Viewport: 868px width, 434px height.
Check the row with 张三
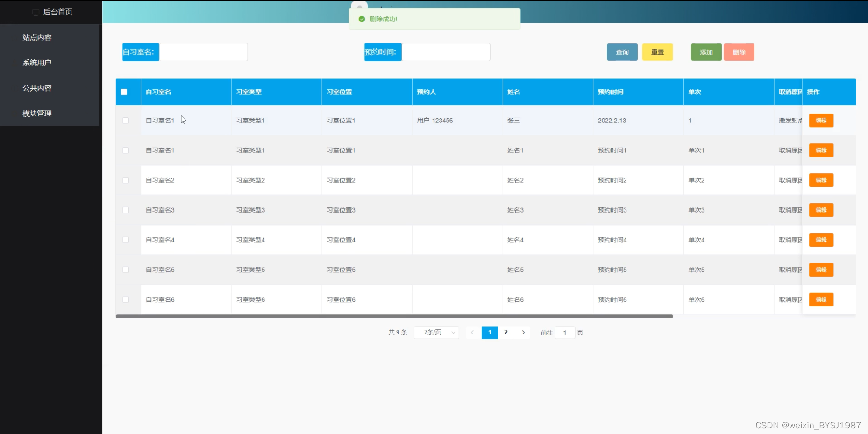[126, 121]
